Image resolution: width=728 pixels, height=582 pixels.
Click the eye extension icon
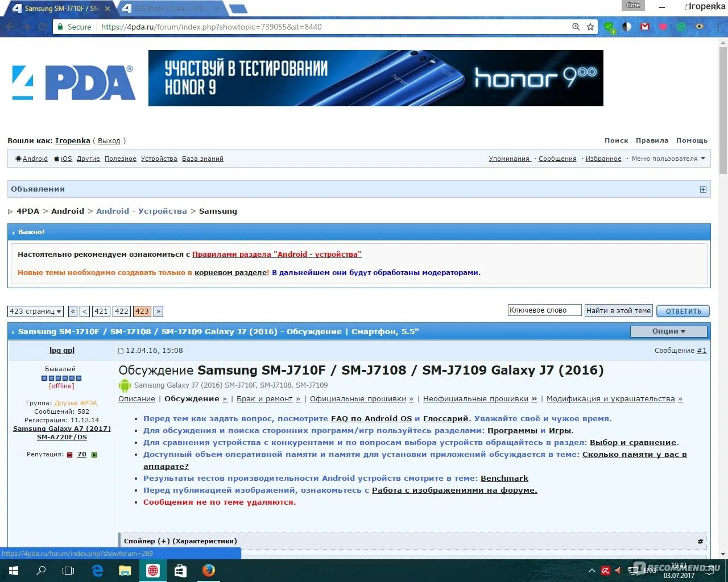pyautogui.click(x=700, y=27)
